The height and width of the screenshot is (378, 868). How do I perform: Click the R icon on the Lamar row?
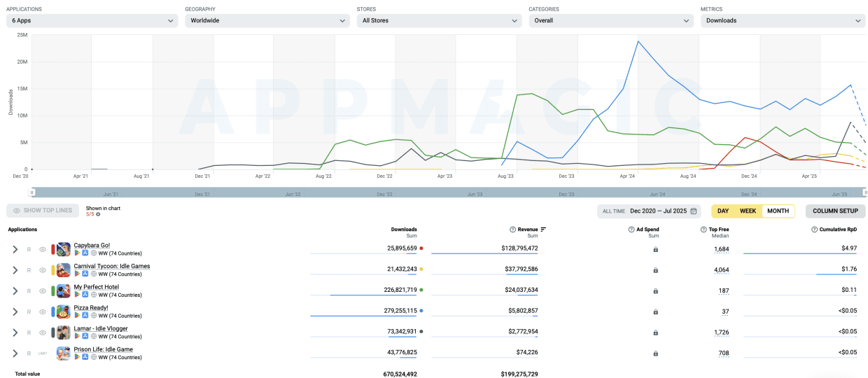(x=29, y=332)
